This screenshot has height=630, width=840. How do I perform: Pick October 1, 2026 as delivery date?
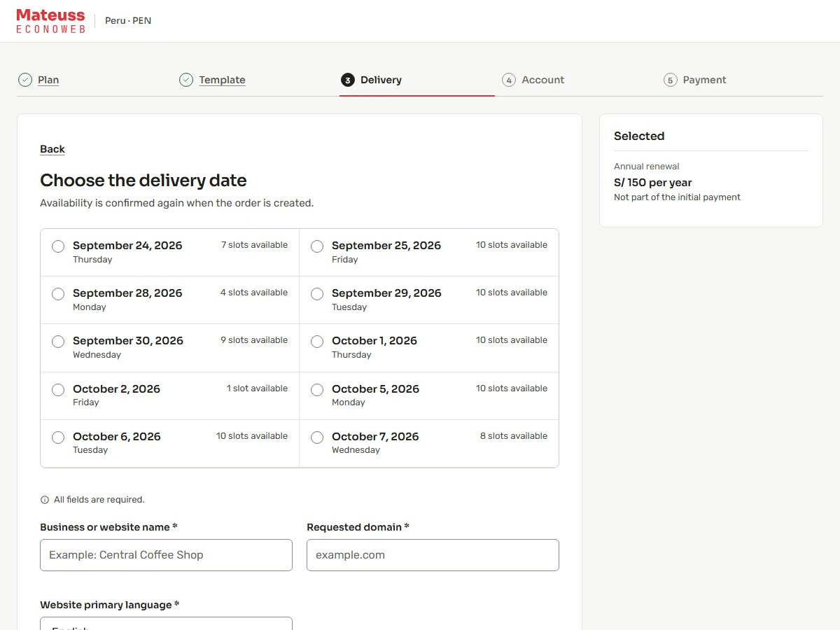429,348
